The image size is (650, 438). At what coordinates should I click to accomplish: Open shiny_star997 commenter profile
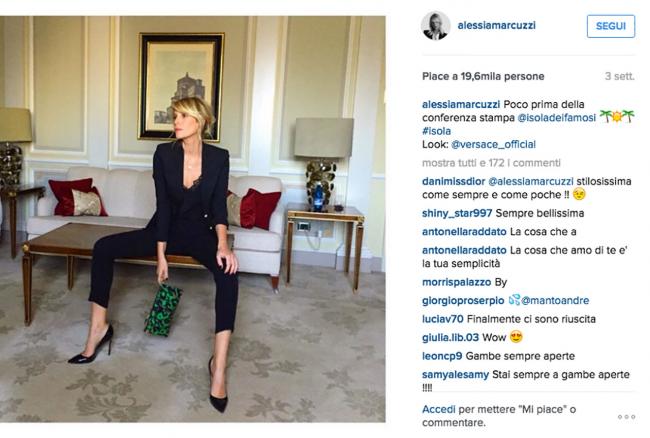[457, 213]
